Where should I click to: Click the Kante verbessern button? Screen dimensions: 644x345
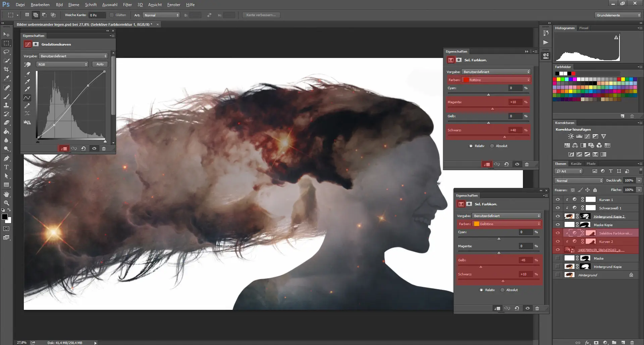tap(261, 15)
